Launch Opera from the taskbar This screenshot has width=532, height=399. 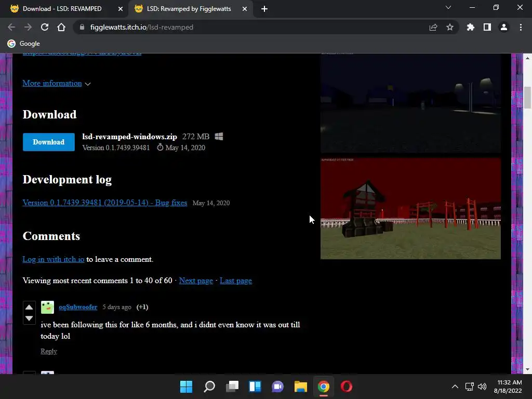[347, 387]
